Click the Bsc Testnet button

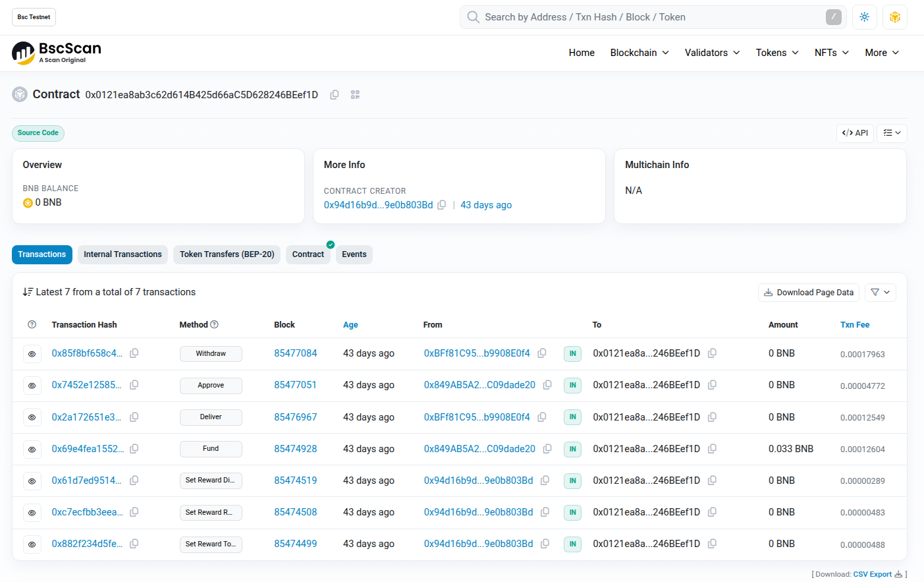tap(34, 17)
